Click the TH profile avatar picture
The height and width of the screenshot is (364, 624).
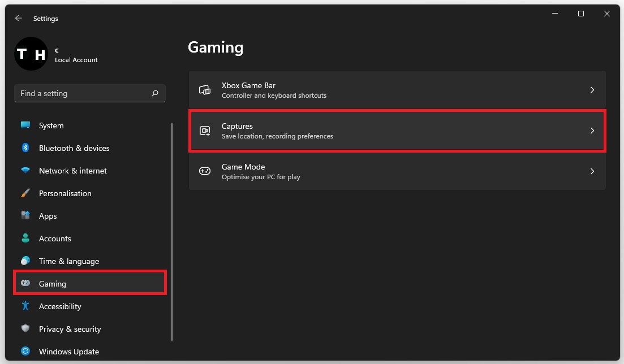[x=31, y=54]
